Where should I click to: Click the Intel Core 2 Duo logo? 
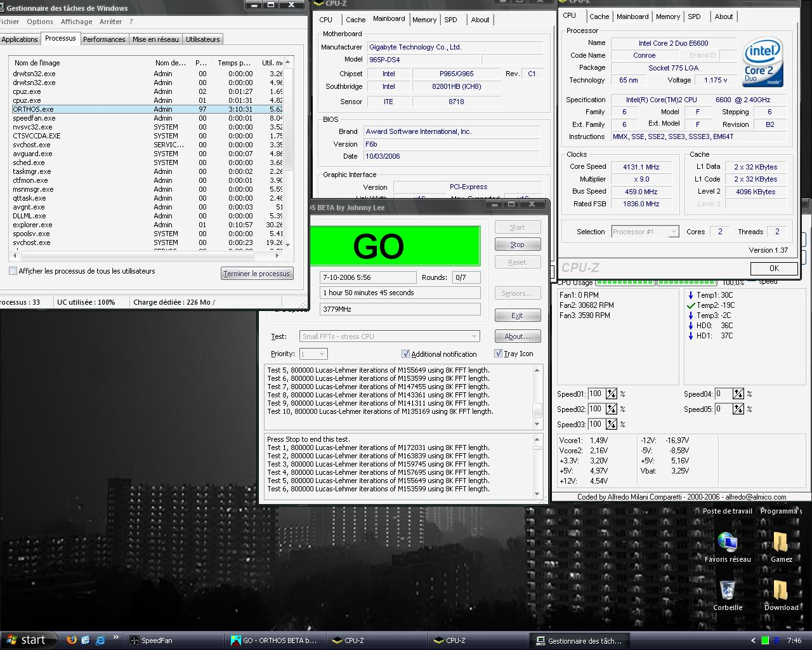coord(763,62)
